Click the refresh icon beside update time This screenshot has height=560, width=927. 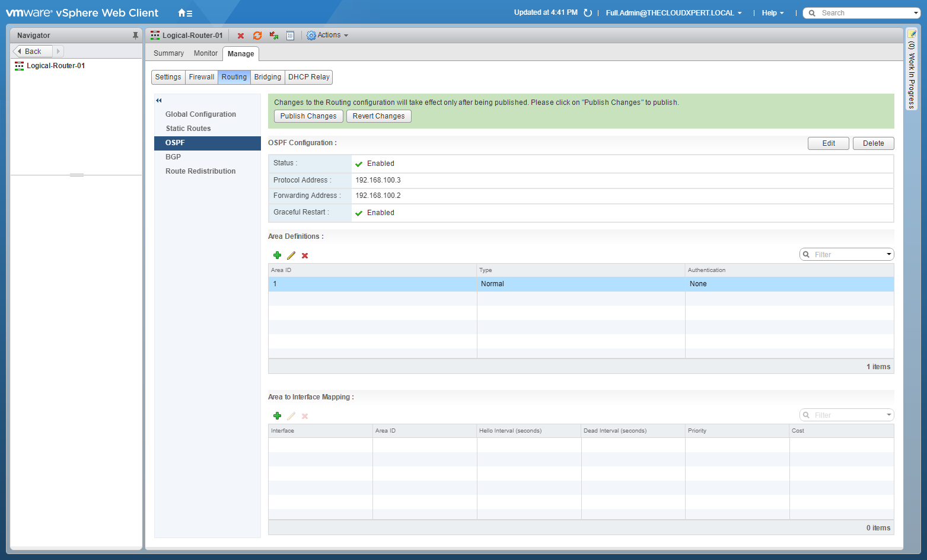(588, 13)
